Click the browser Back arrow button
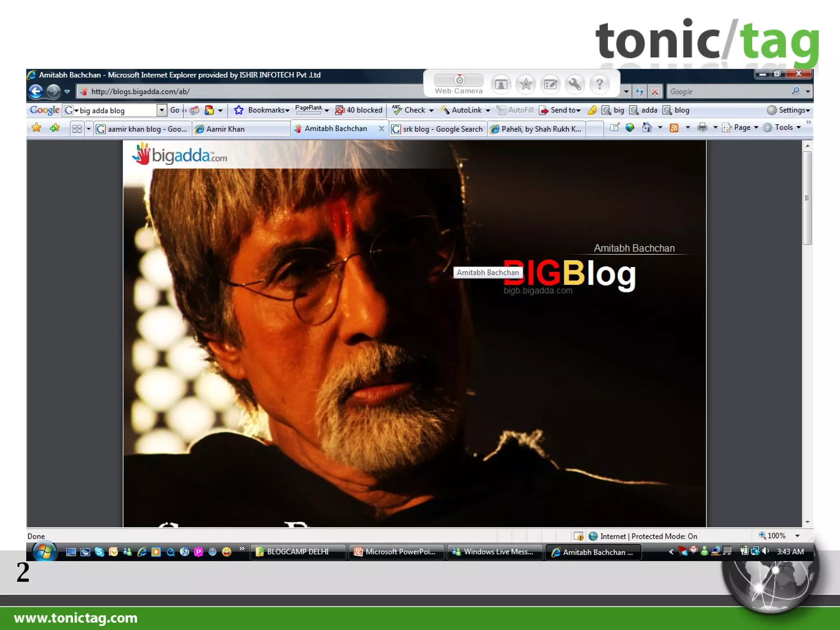This screenshot has height=630, width=840. tap(36, 91)
